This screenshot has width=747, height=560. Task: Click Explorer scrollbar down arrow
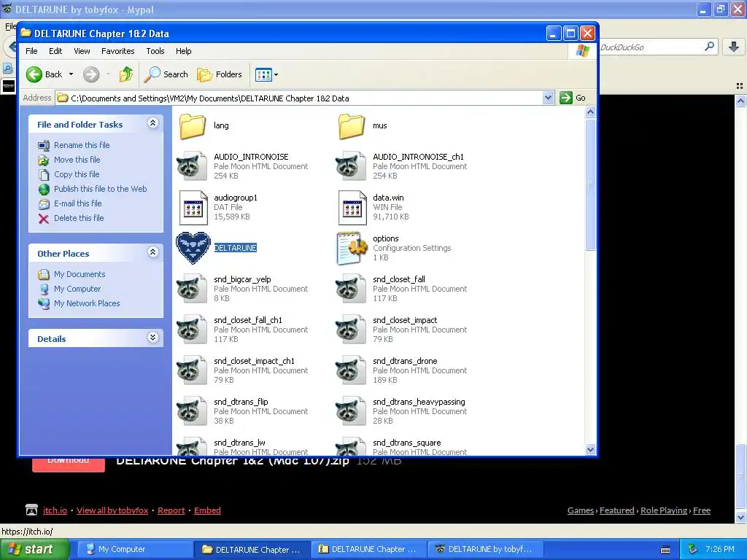click(590, 449)
